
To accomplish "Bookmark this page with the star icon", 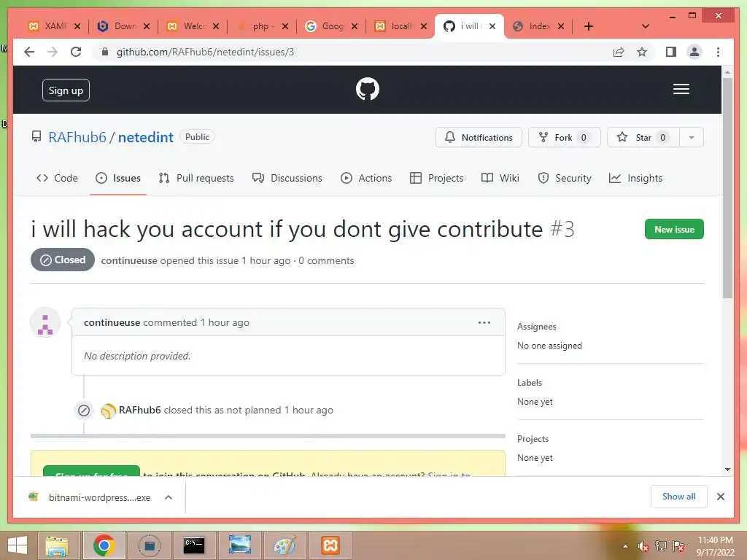I will [x=642, y=52].
